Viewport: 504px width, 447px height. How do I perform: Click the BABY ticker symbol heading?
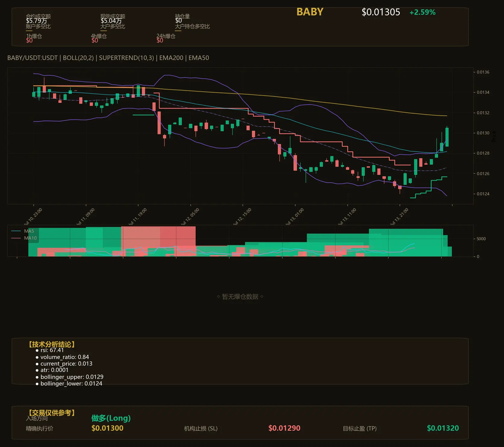tap(310, 12)
